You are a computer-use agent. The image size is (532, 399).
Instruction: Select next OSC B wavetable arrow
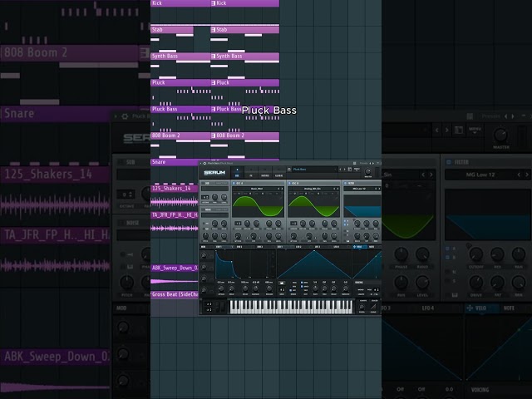click(x=338, y=189)
